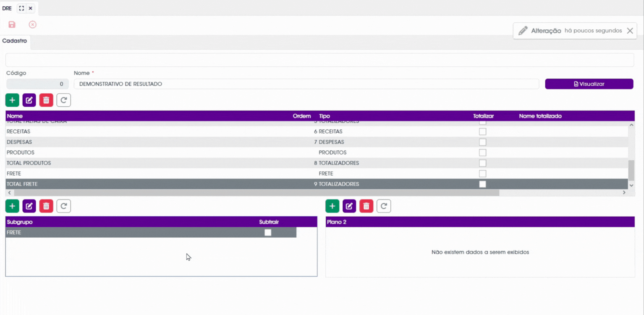Screen dimensions: 644x315
Task: Add a new row to the Nome grid
Action: click(12, 100)
